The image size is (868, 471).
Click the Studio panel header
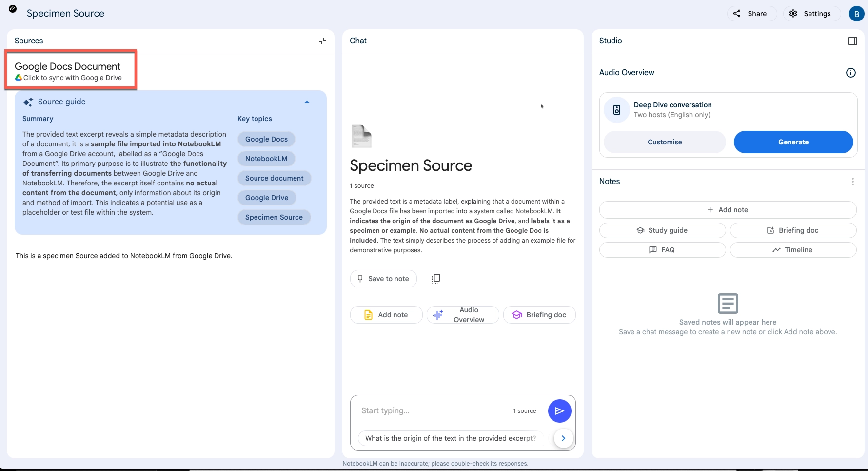pyautogui.click(x=611, y=41)
